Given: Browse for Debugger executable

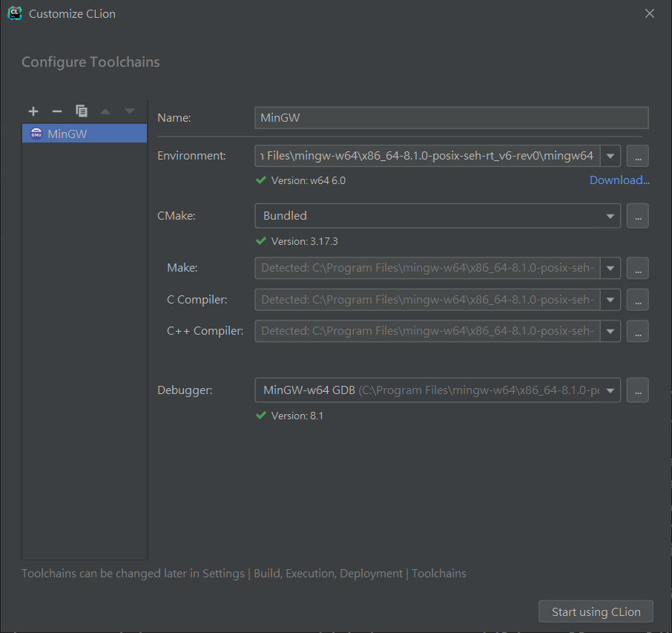Looking at the screenshot, I should click(x=638, y=390).
